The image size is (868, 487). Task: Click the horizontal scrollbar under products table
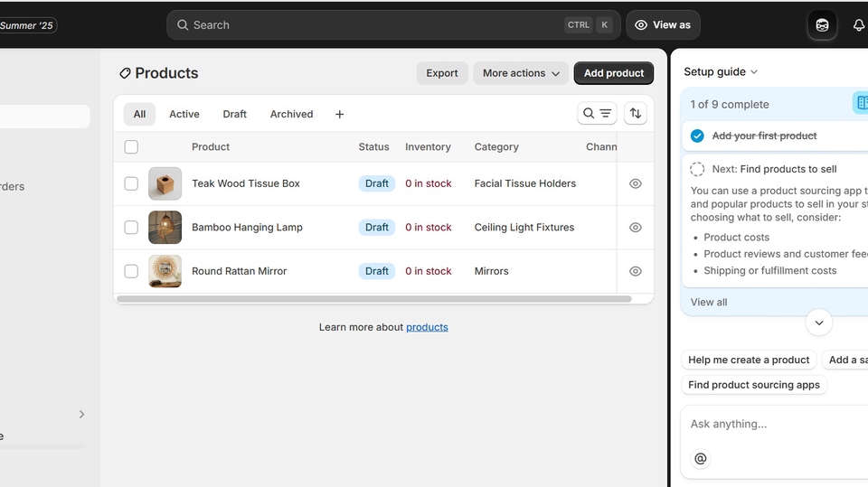[x=374, y=299]
